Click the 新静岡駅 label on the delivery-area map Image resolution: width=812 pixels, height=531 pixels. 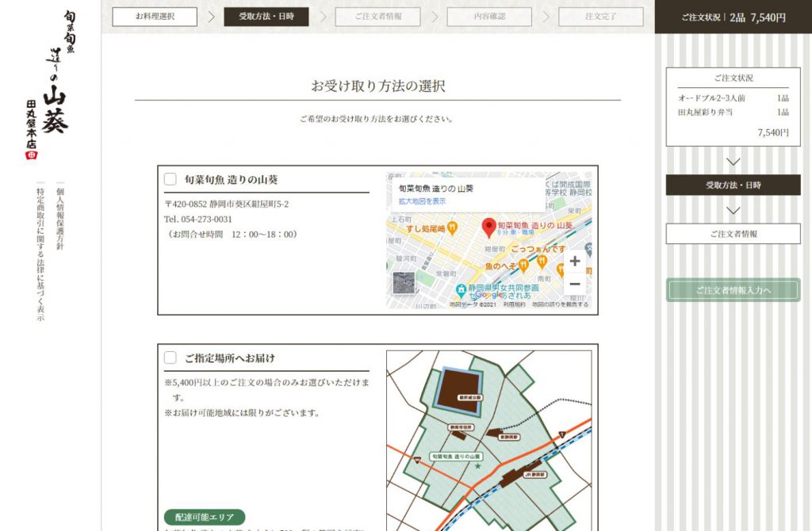509,437
